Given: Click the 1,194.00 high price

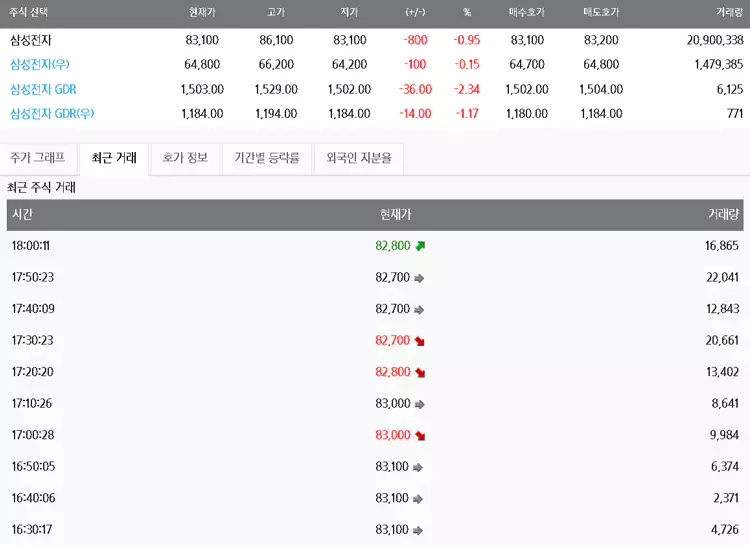Looking at the screenshot, I should pos(276,114).
